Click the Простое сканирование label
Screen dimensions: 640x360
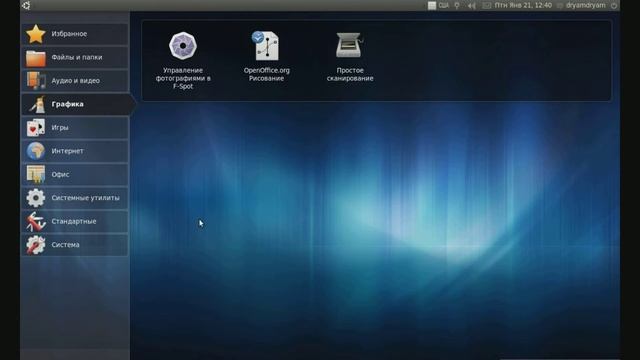(350, 74)
